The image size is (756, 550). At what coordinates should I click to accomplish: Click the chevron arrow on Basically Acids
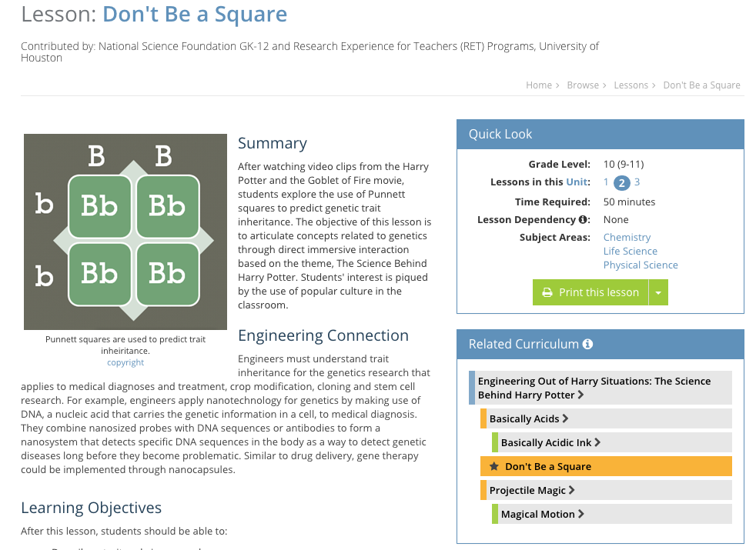pos(565,418)
